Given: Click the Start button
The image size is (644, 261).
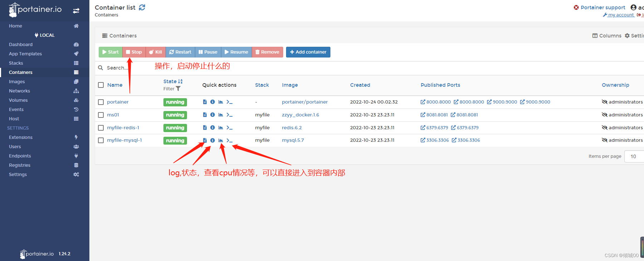Looking at the screenshot, I should tap(110, 52).
